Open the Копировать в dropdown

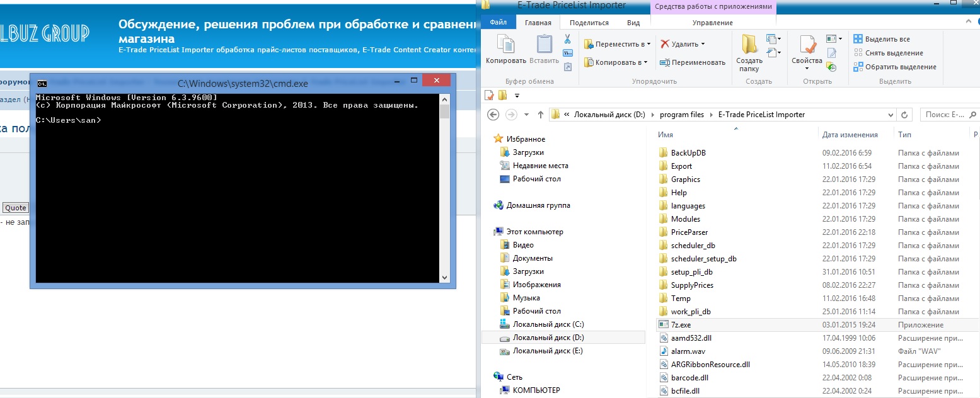645,62
